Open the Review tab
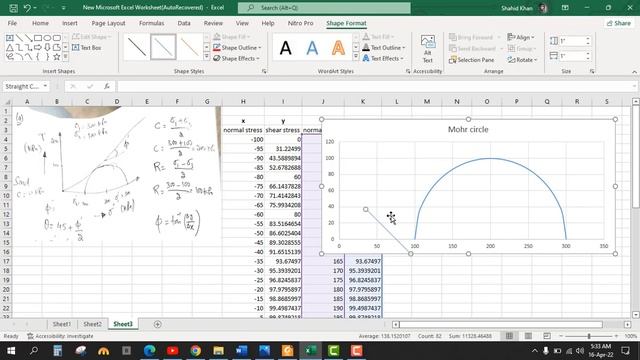This screenshot has width=640, height=360. [213, 23]
